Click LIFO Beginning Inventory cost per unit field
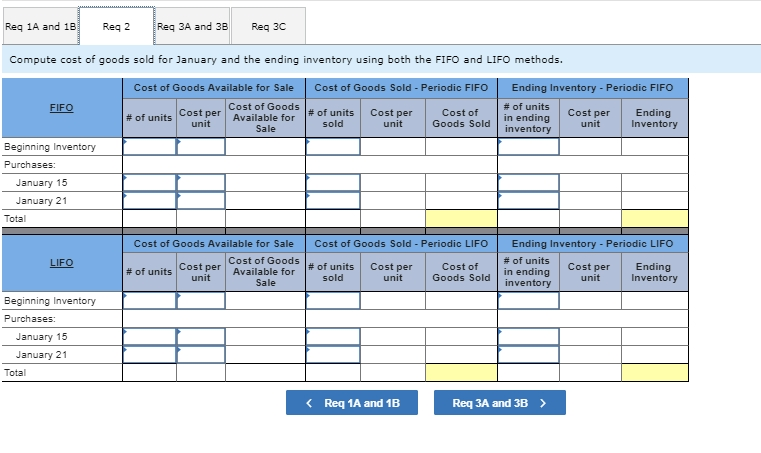761x453 pixels. (201, 301)
